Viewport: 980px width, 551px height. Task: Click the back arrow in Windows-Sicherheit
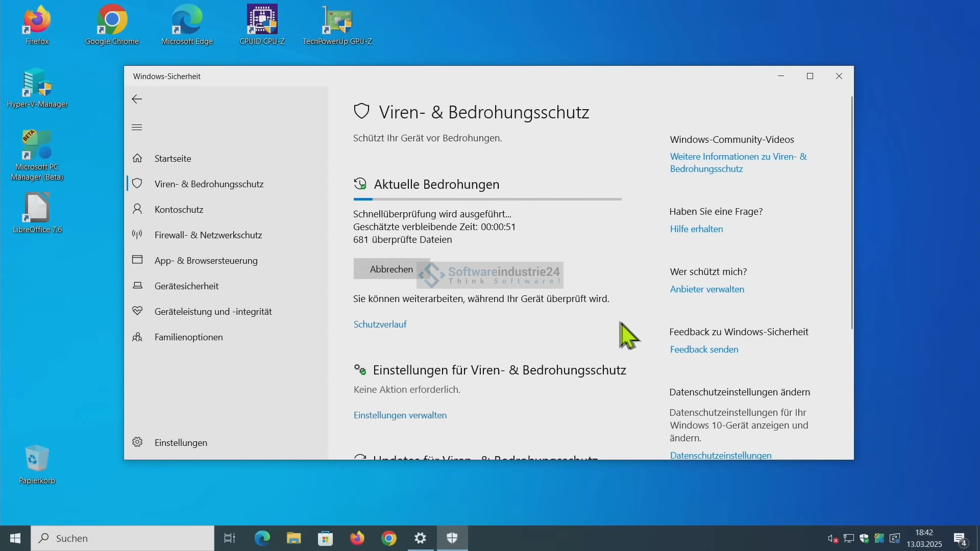pyautogui.click(x=137, y=99)
